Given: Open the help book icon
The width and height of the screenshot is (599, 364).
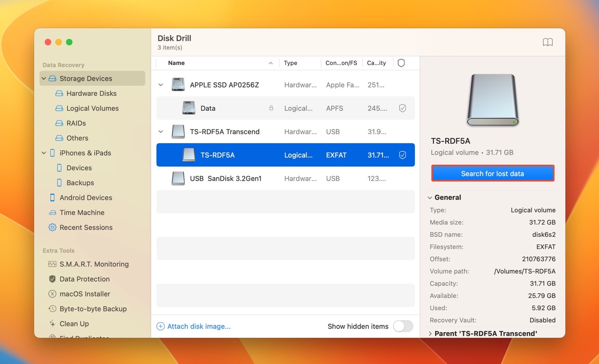Looking at the screenshot, I should (x=548, y=42).
